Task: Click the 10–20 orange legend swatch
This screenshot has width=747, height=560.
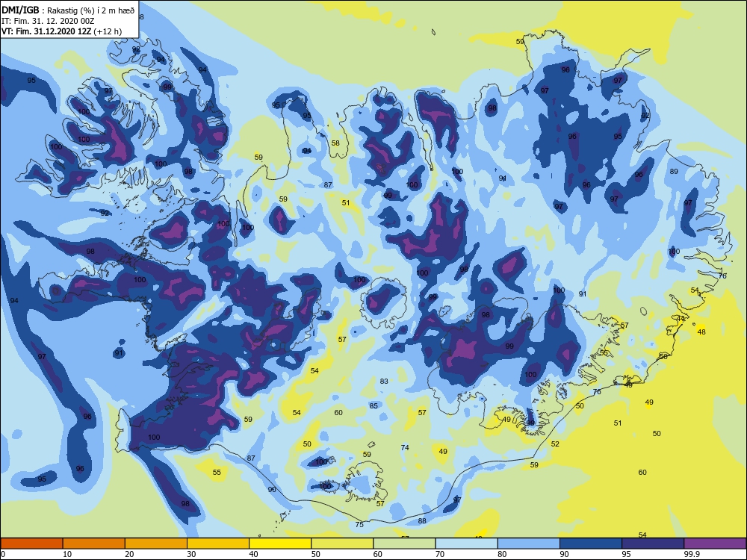Action: coord(94,544)
